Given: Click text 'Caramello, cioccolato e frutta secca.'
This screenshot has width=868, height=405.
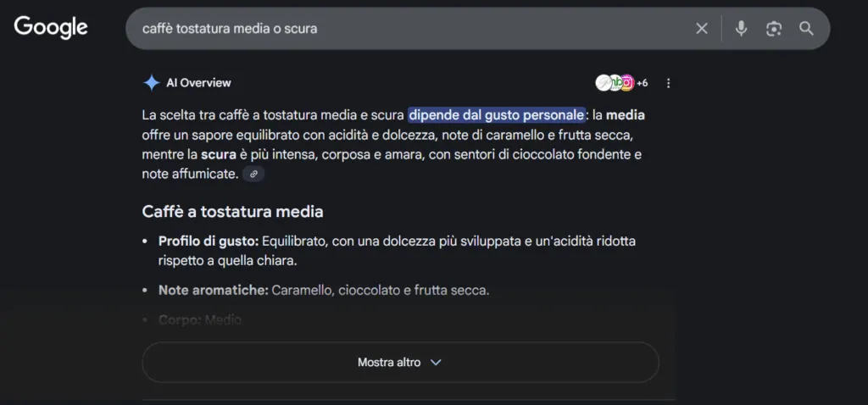Looking at the screenshot, I should [x=381, y=290].
